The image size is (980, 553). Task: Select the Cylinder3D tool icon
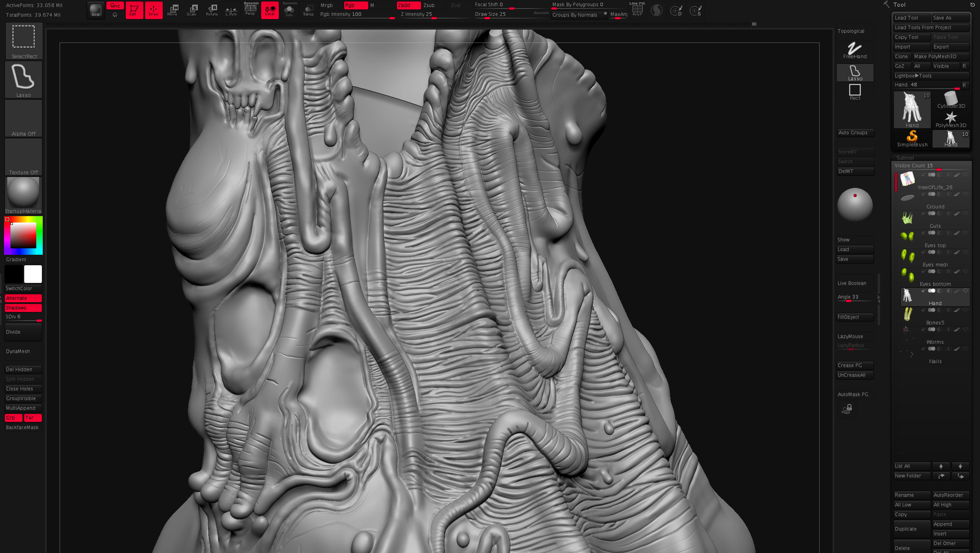pos(951,100)
